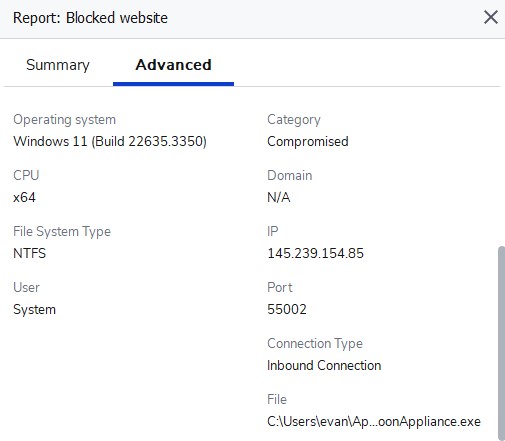Close the Blocked website report dialog
This screenshot has width=505, height=441.
[491, 17]
